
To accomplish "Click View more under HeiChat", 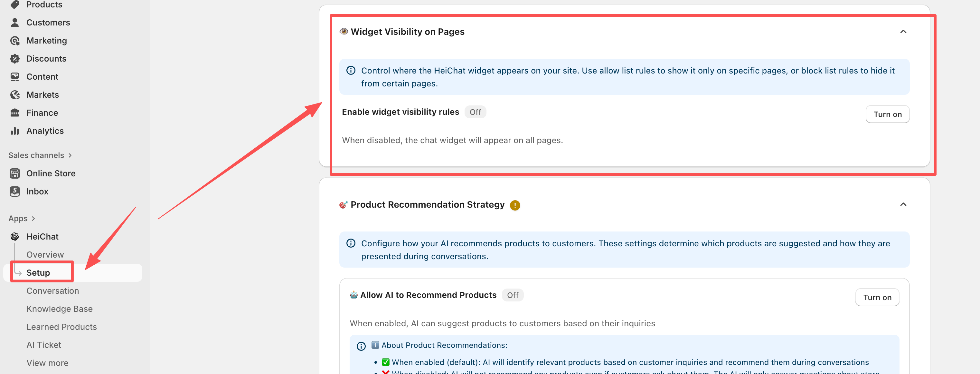I will 47,363.
